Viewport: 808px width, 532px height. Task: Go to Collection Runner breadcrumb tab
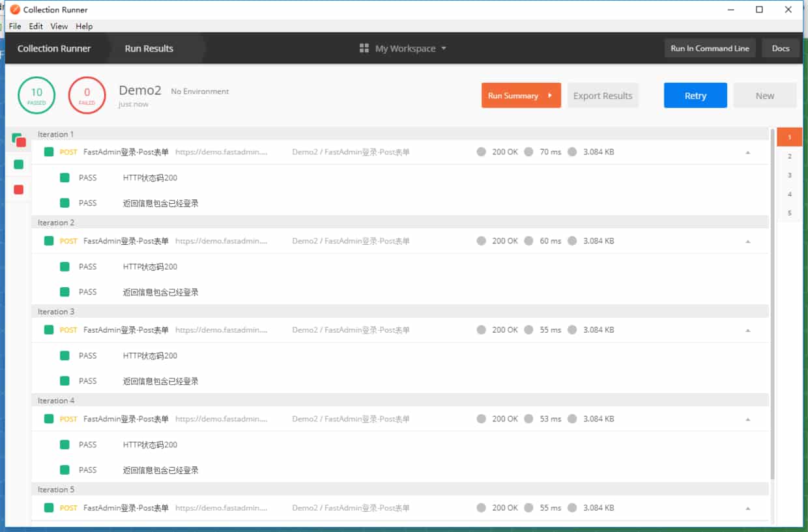pos(54,48)
